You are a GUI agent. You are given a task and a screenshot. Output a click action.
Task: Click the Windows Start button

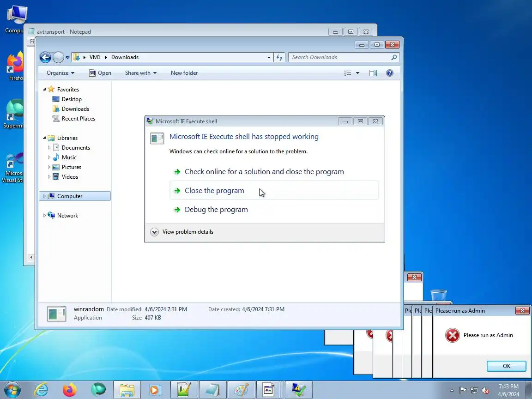pyautogui.click(x=12, y=390)
